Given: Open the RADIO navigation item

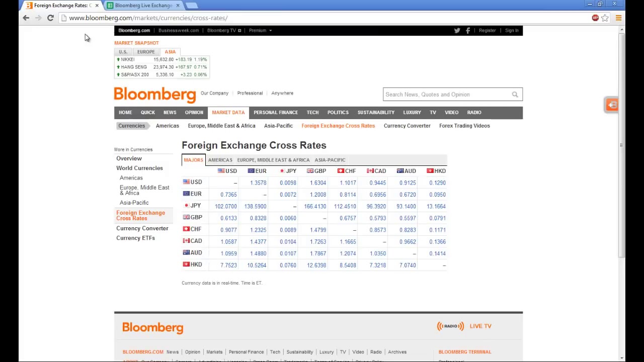Looking at the screenshot, I should pos(474,113).
